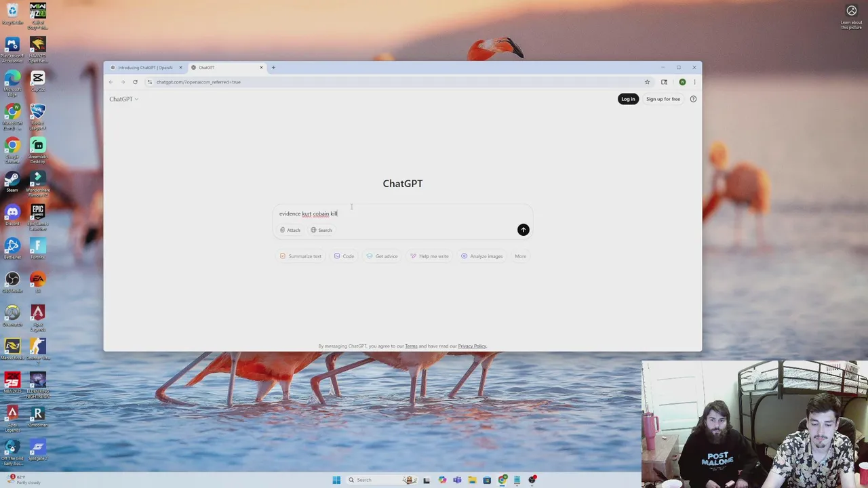868x488 pixels.
Task: Open the Windows Start menu
Action: tap(336, 480)
